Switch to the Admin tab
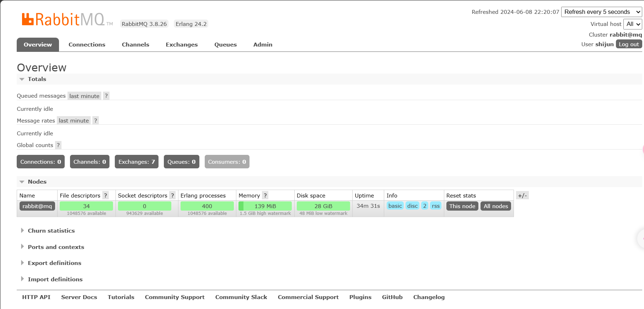The height and width of the screenshot is (309, 644). tap(263, 44)
